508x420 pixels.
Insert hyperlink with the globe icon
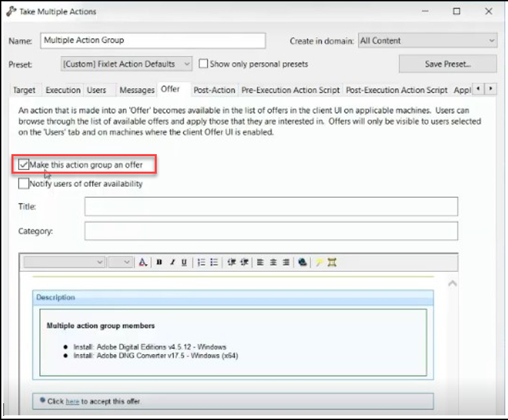click(x=302, y=262)
